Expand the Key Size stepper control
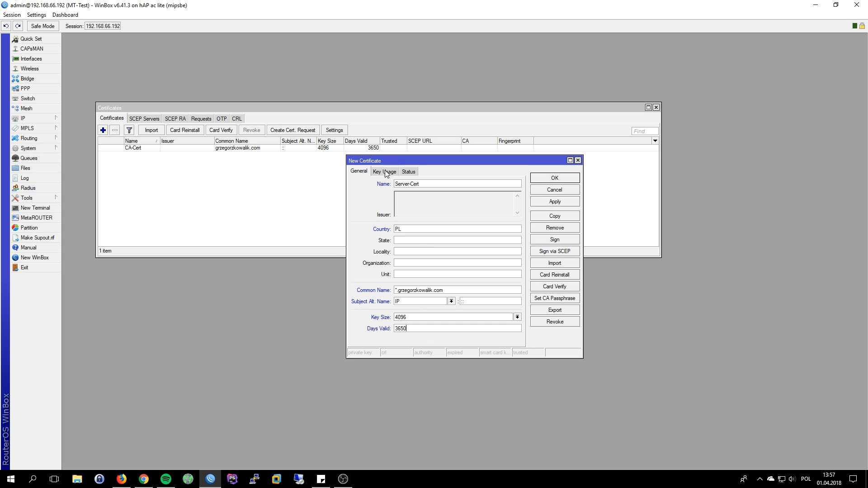Viewport: 868px width, 488px height. tap(518, 316)
